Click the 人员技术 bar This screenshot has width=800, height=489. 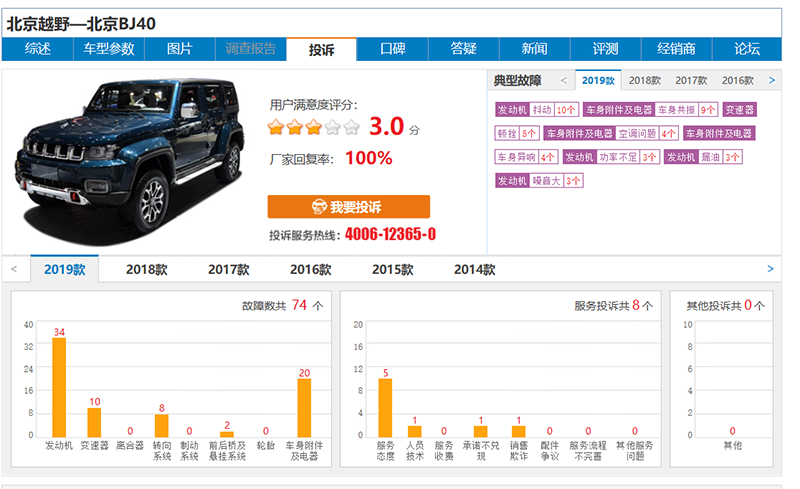point(415,431)
